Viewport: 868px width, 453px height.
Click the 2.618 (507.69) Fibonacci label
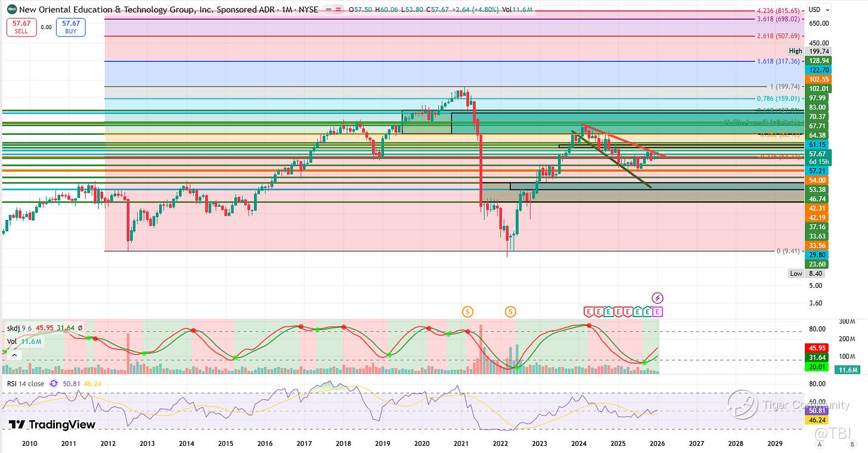[x=778, y=36]
